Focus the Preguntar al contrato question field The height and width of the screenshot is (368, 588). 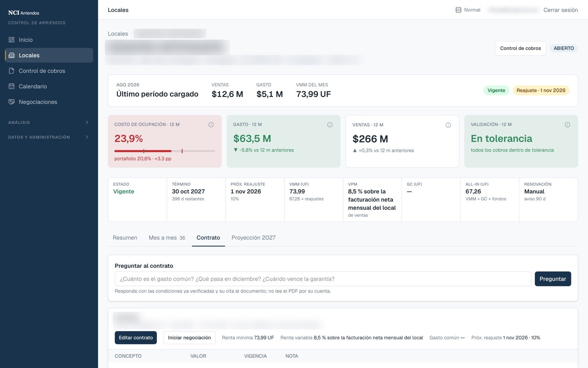(323, 279)
